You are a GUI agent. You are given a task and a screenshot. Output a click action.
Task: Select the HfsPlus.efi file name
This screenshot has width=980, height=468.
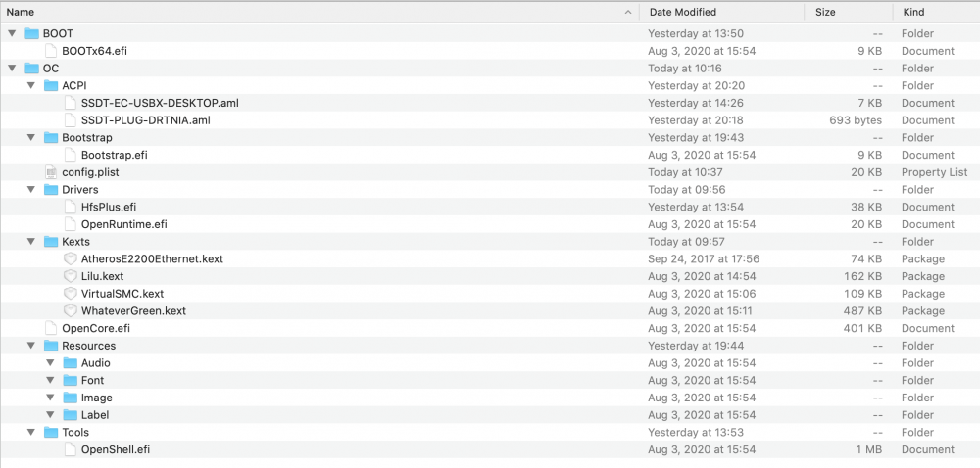pos(109,208)
